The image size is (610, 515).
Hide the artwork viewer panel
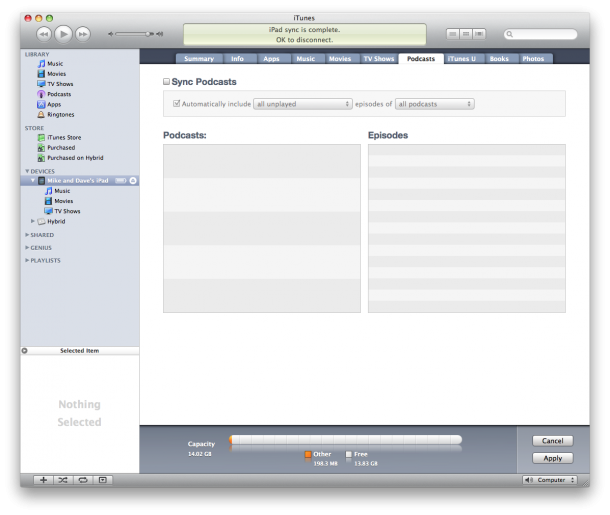[103, 480]
